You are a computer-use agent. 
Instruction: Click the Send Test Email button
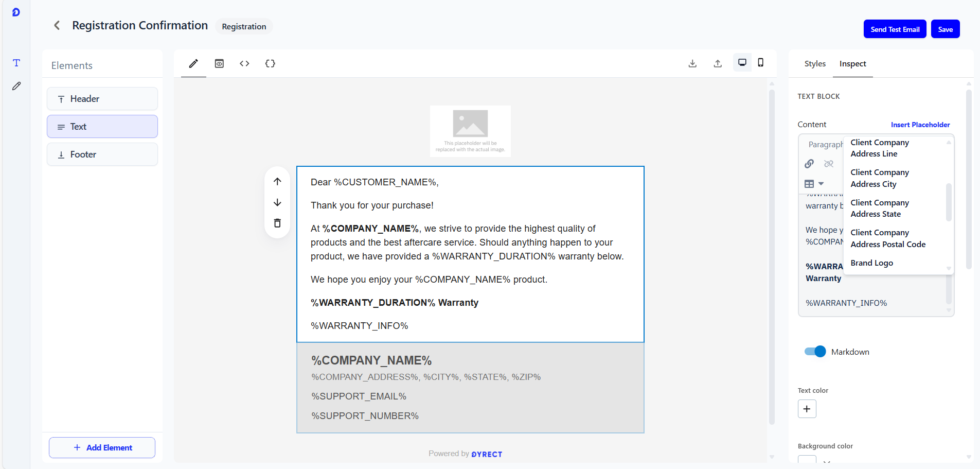click(x=895, y=29)
